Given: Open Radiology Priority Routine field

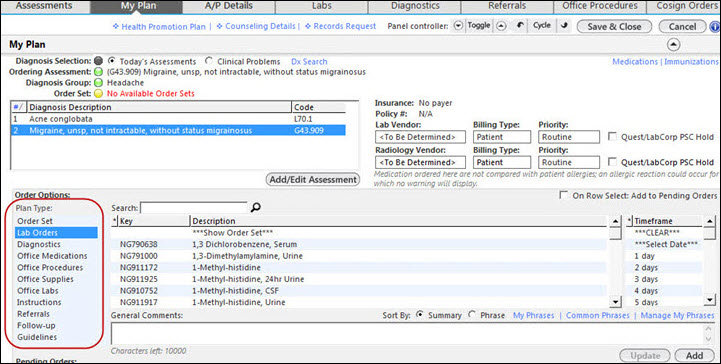Looking at the screenshot, I should [569, 162].
